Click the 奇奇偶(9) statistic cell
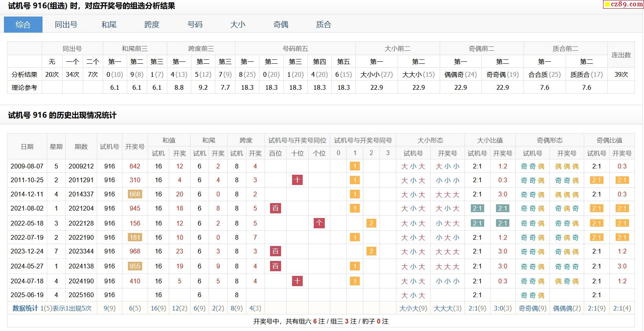The height and width of the screenshot is (331, 644). pos(533,308)
